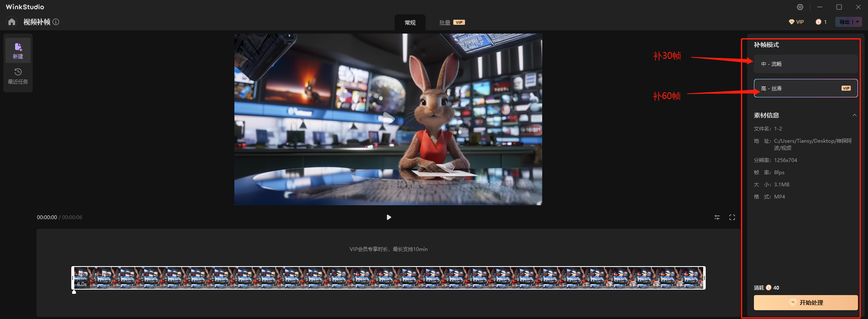Play the video with bottom play button
Screen dimensions: 868x319
coord(389,217)
